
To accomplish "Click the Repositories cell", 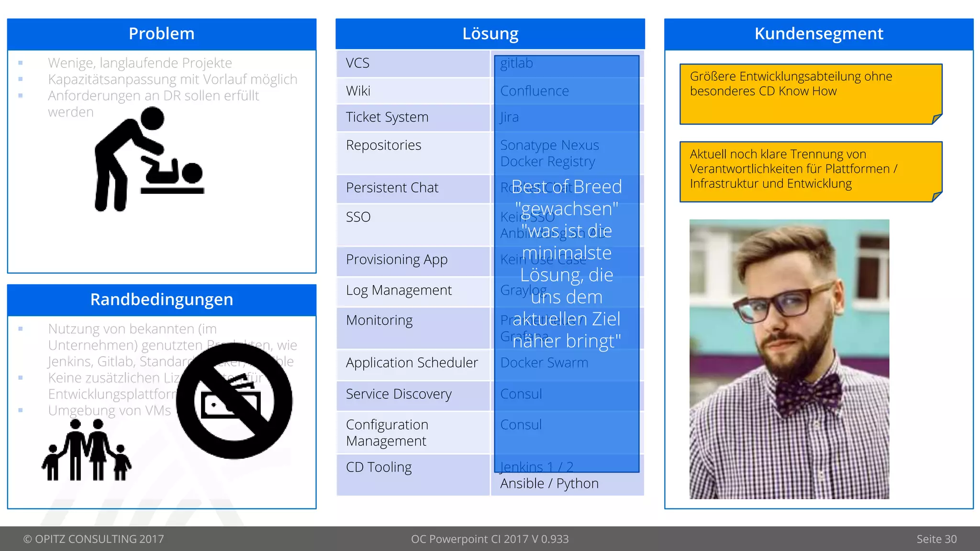I will tap(413, 153).
